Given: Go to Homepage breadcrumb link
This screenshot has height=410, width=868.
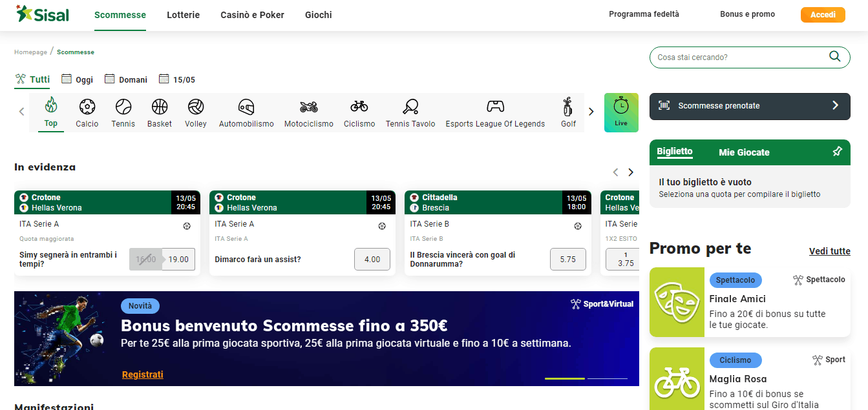Looking at the screenshot, I should point(31,52).
